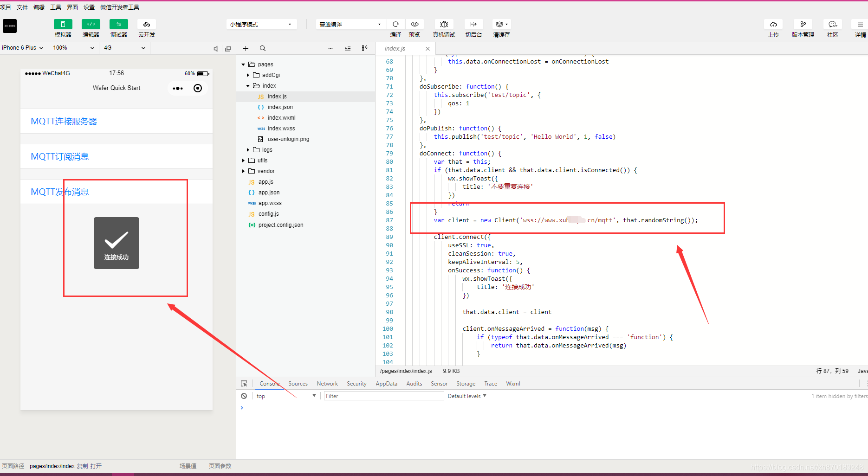Open the iPhone 6 Plus device dropdown
The width and height of the screenshot is (868, 476).
(23, 48)
